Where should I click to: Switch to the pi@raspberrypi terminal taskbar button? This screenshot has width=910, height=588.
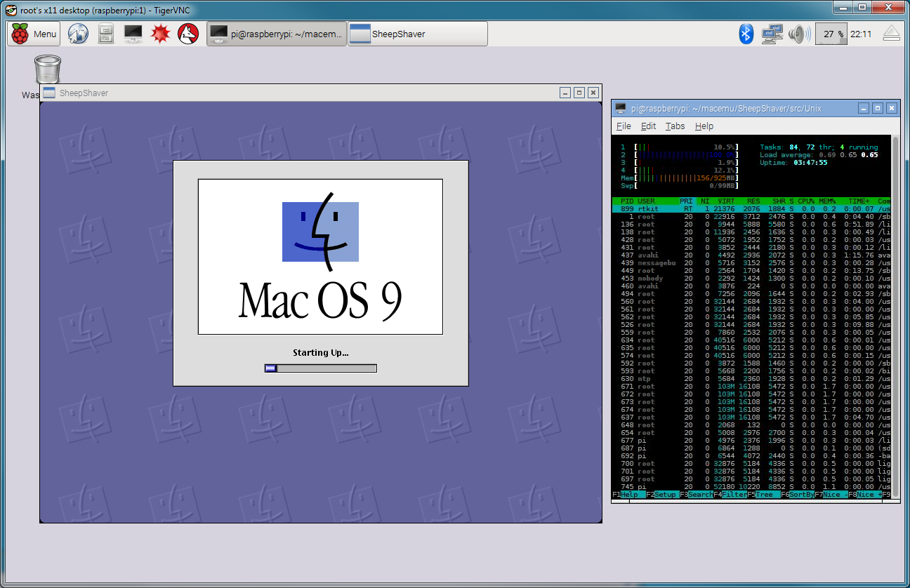click(x=277, y=34)
